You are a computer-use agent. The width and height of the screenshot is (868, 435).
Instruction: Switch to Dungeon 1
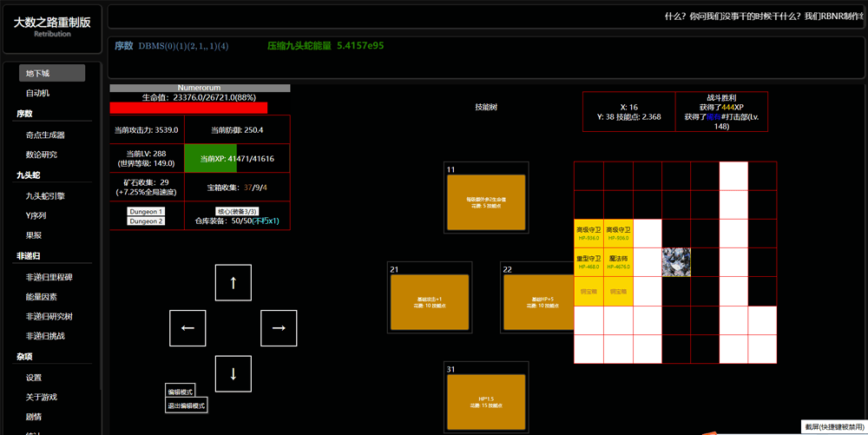[146, 211]
